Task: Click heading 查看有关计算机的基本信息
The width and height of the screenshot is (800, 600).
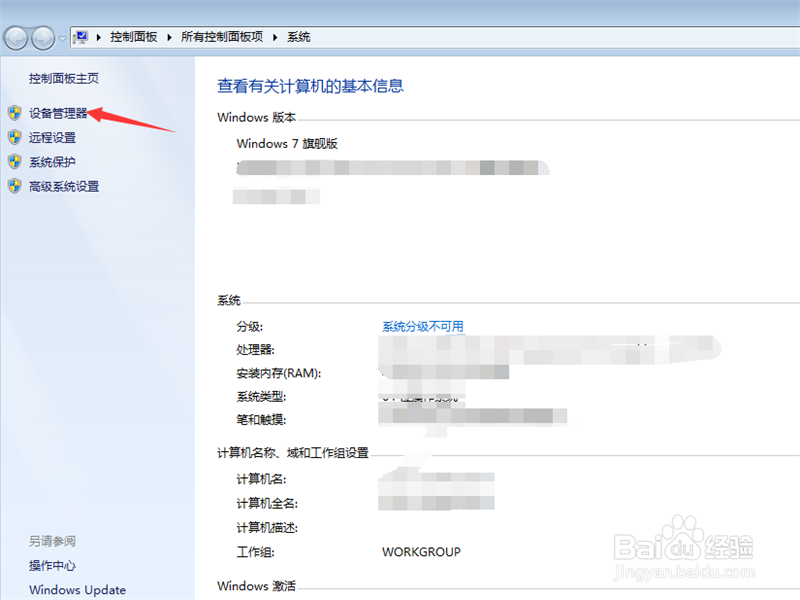Action: coord(310,86)
